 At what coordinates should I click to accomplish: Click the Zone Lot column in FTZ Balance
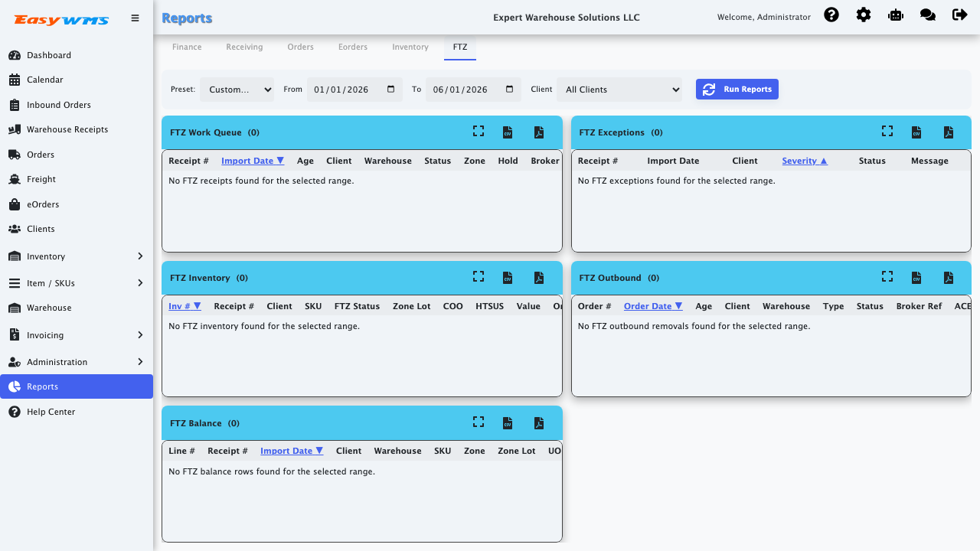517,451
